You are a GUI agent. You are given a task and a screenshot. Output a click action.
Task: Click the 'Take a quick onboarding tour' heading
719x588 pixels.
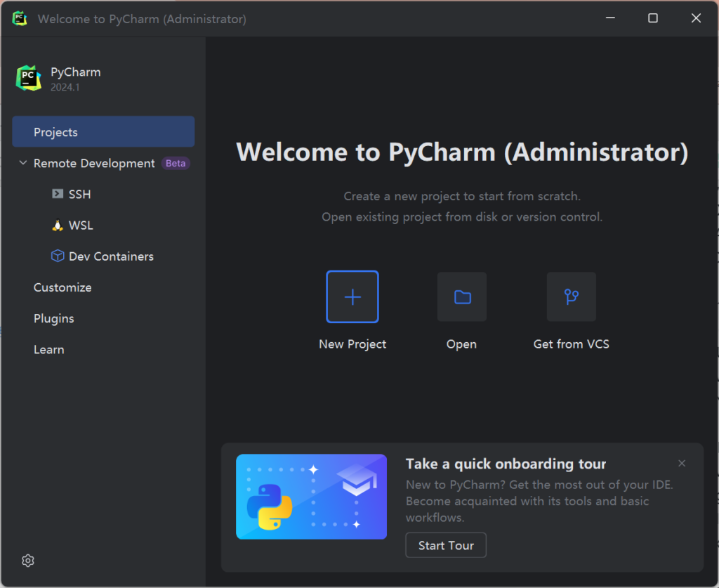(506, 464)
